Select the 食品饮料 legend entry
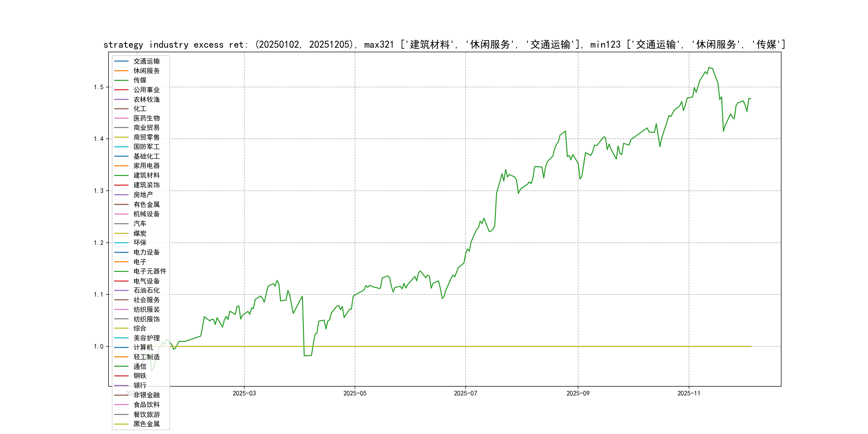This screenshot has height=434, width=868. [x=147, y=405]
